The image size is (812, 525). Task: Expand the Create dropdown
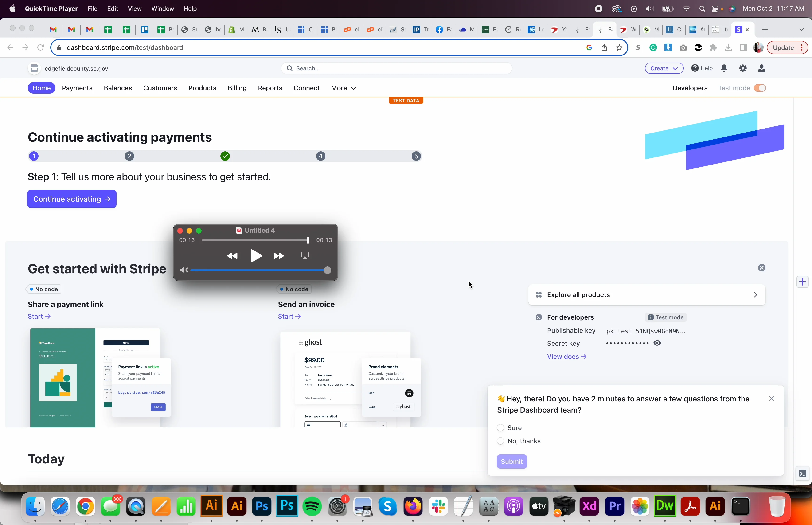click(664, 68)
